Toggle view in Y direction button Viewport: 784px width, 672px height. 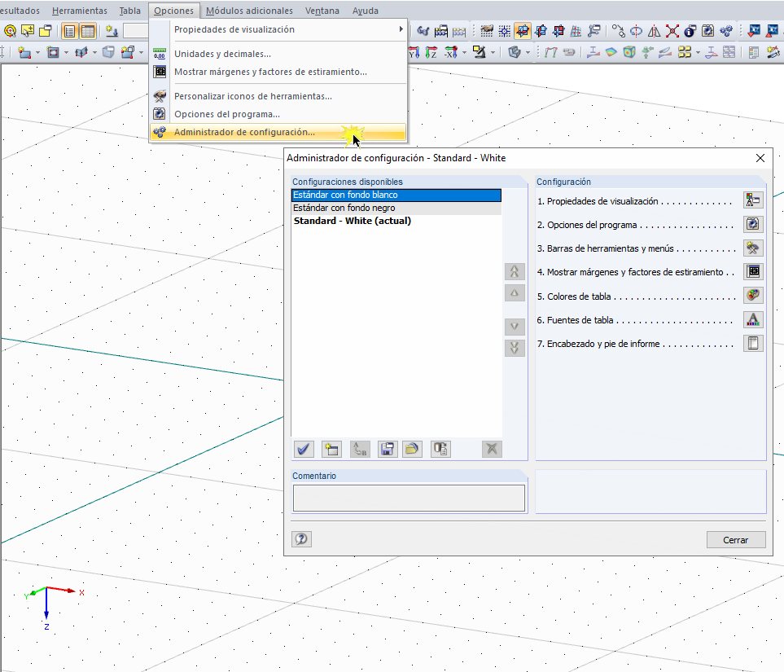[x=414, y=51]
